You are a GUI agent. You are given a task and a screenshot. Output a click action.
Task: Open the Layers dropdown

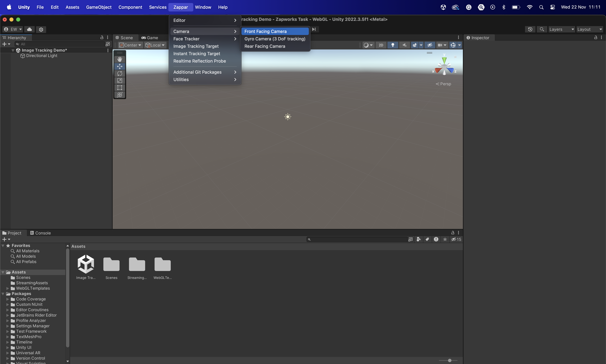coord(562,29)
